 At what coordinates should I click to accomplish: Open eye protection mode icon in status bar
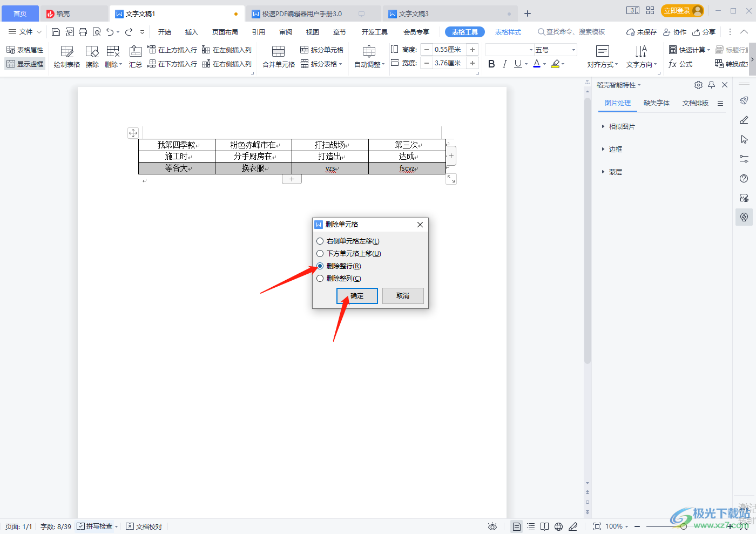(x=492, y=526)
